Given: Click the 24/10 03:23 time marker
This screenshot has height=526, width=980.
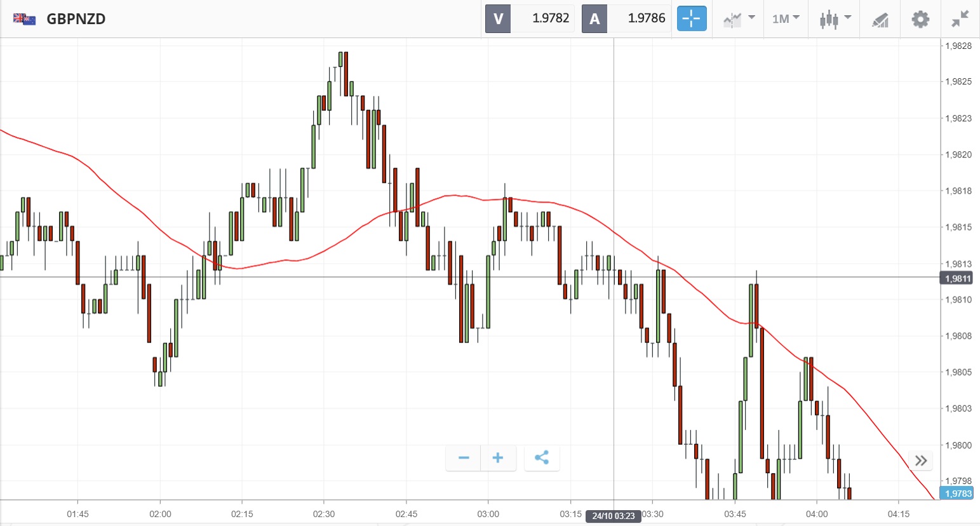Looking at the screenshot, I should [x=614, y=516].
